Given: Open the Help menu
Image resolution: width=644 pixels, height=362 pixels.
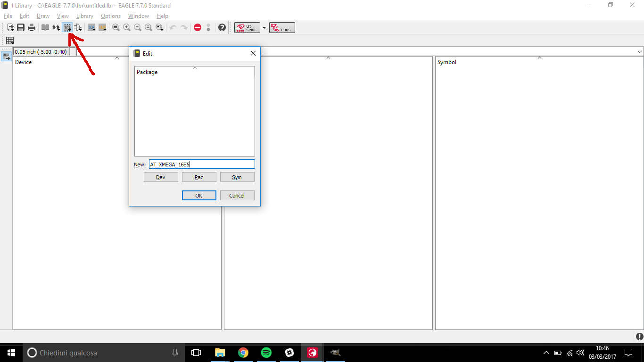Looking at the screenshot, I should click(162, 16).
